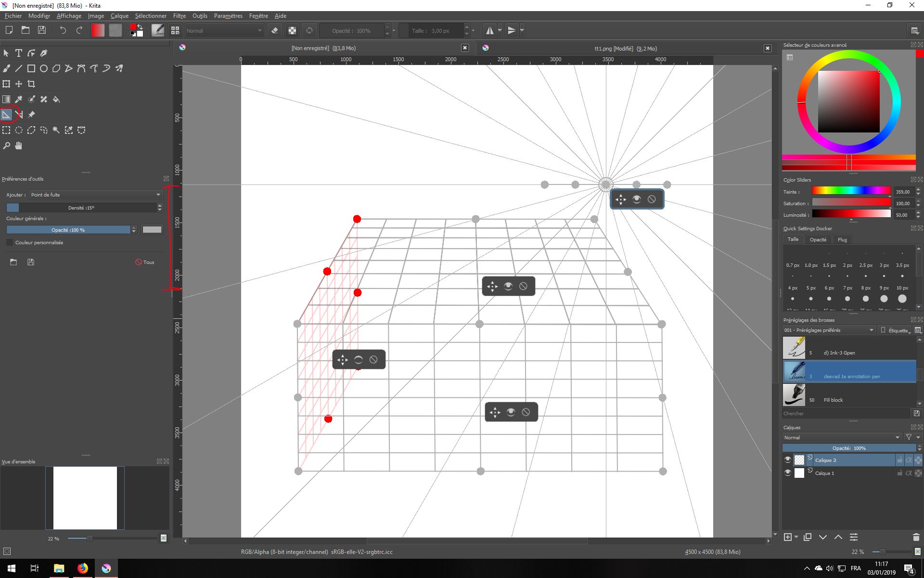Click the horizontal mirror tool icon
Screen dimensions: 924x578
click(x=489, y=30)
